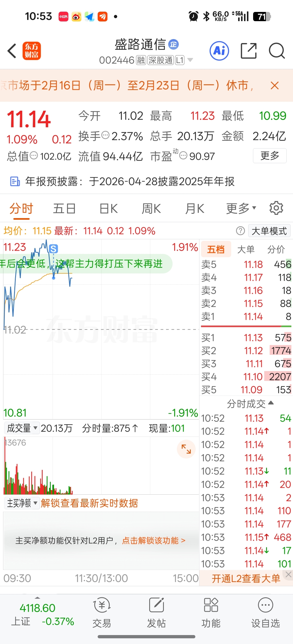Tap the help question mark icon
This screenshot has height=644, width=293.
point(240,231)
